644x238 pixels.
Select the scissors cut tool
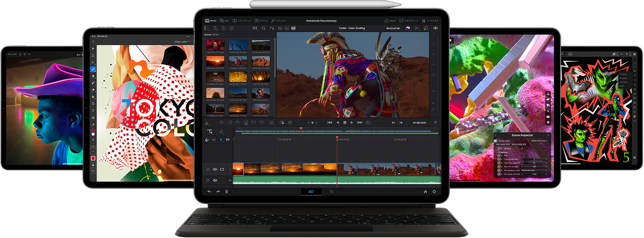click(207, 123)
